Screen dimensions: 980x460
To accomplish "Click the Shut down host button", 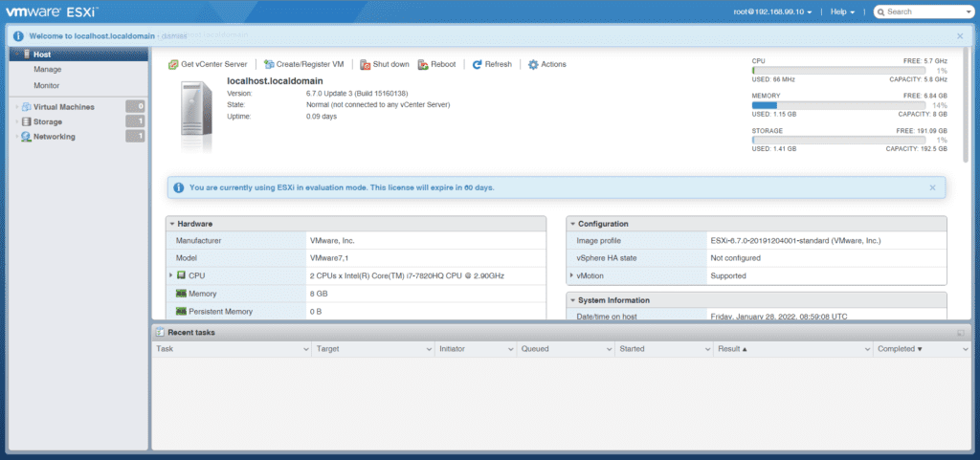I will 385,64.
